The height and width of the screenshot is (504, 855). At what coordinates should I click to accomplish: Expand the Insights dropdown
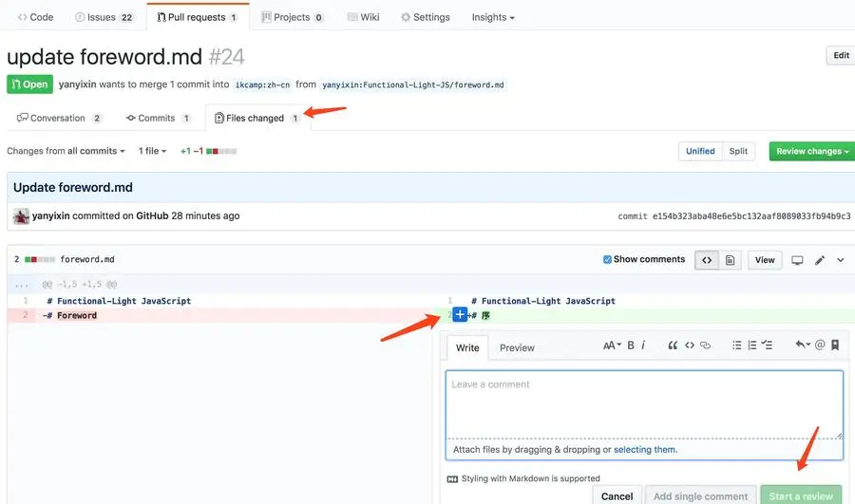pos(493,17)
